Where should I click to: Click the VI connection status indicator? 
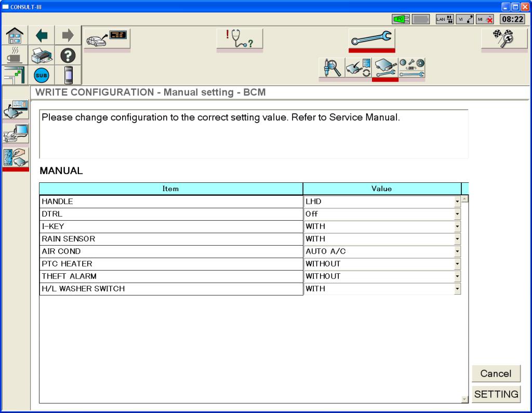click(x=464, y=19)
